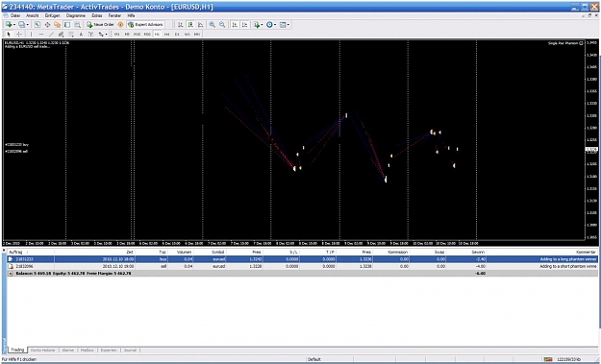This screenshot has height=364, width=601.
Task: Select the crosshair tool
Action: tap(19, 34)
